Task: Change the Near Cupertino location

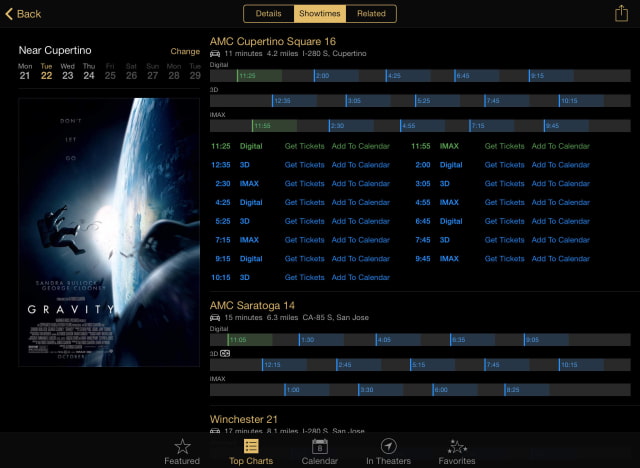Action: [x=185, y=51]
